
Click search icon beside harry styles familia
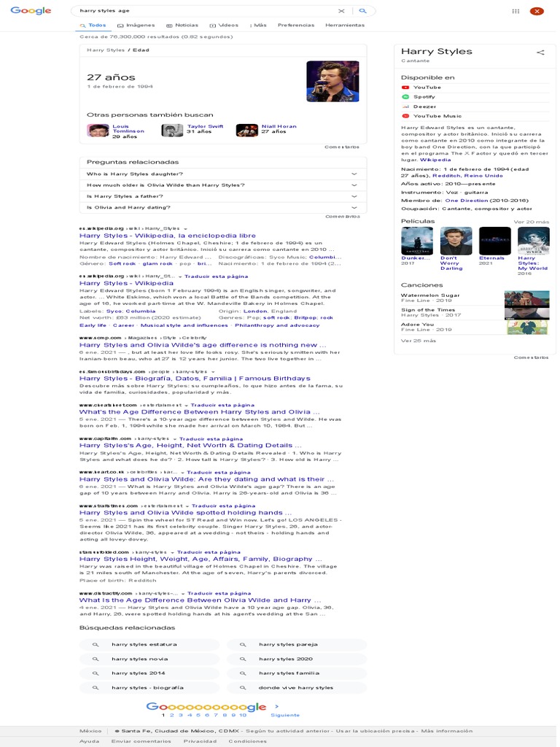pos(242,673)
